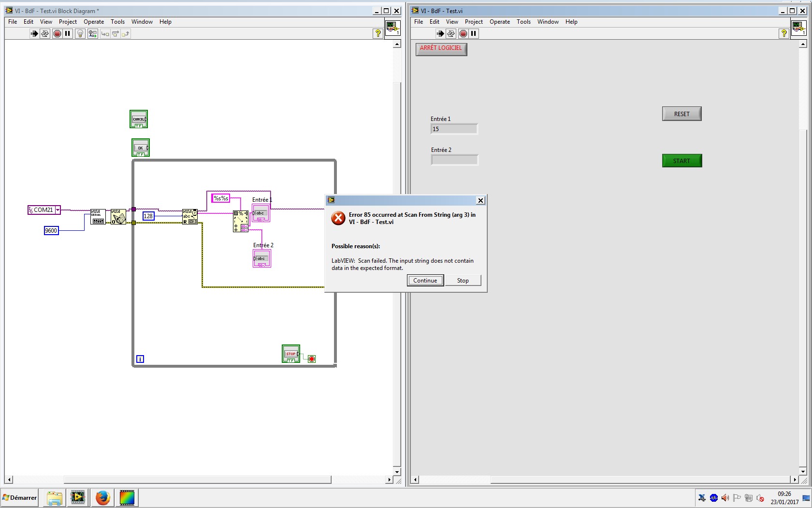
Task: Open Context Help in Block Diagram window
Action: point(378,33)
